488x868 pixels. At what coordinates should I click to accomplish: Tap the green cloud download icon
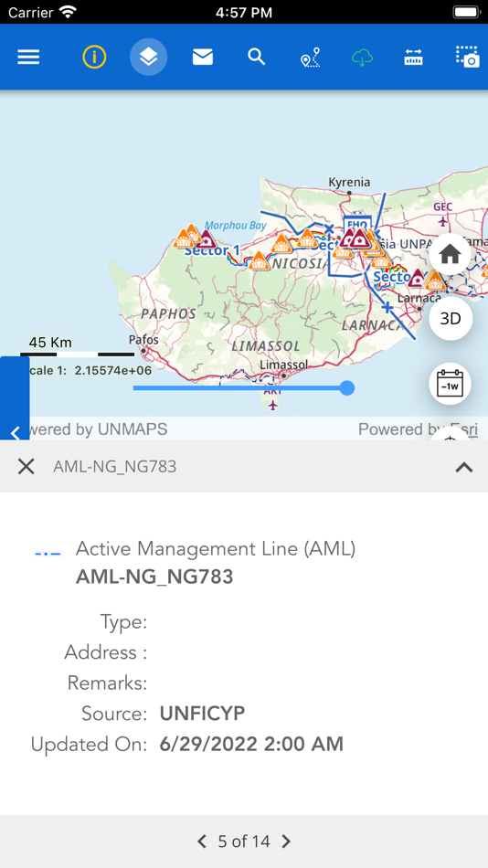point(362,57)
